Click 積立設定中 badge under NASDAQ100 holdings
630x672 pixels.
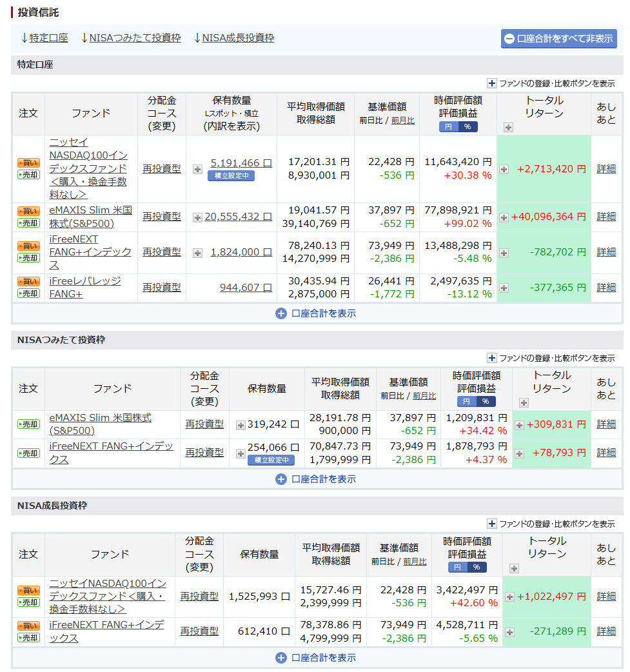(231, 176)
